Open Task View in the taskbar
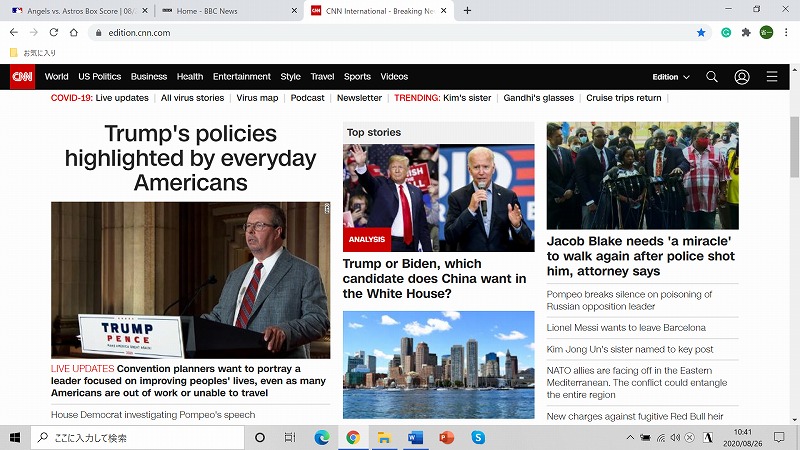The height and width of the screenshot is (450, 800). (289, 438)
